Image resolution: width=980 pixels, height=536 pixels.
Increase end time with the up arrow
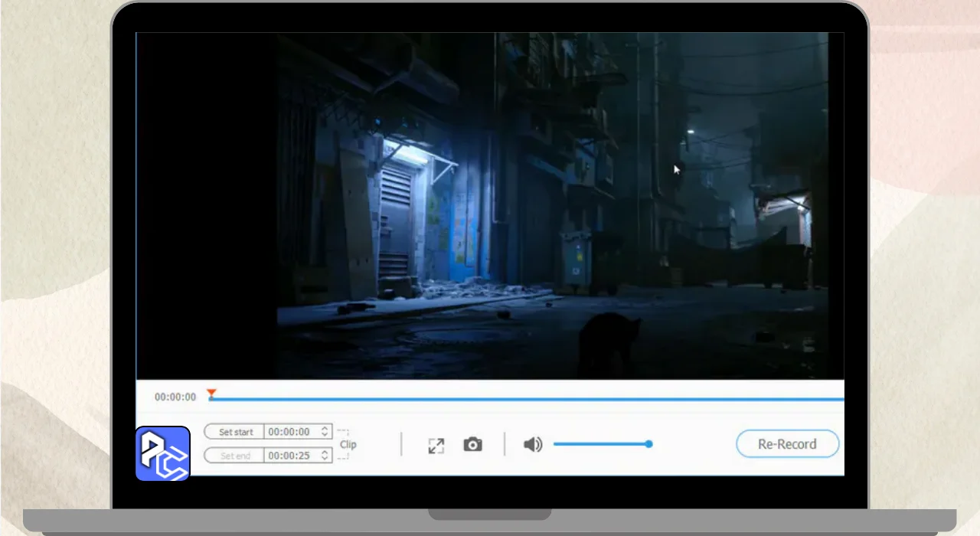pos(325,453)
